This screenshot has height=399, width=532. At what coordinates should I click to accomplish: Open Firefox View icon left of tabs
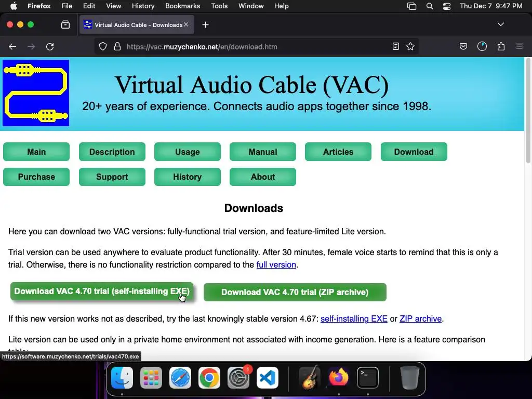click(x=65, y=24)
